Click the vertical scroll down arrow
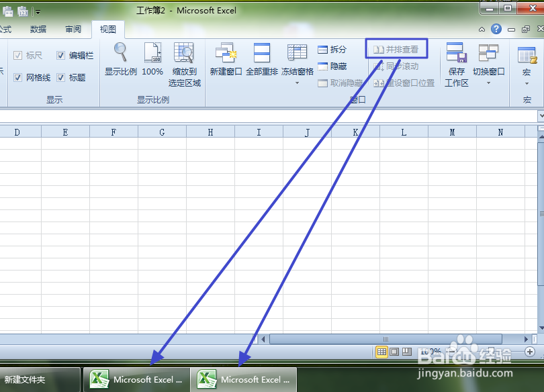The image size is (544, 392). [541, 328]
